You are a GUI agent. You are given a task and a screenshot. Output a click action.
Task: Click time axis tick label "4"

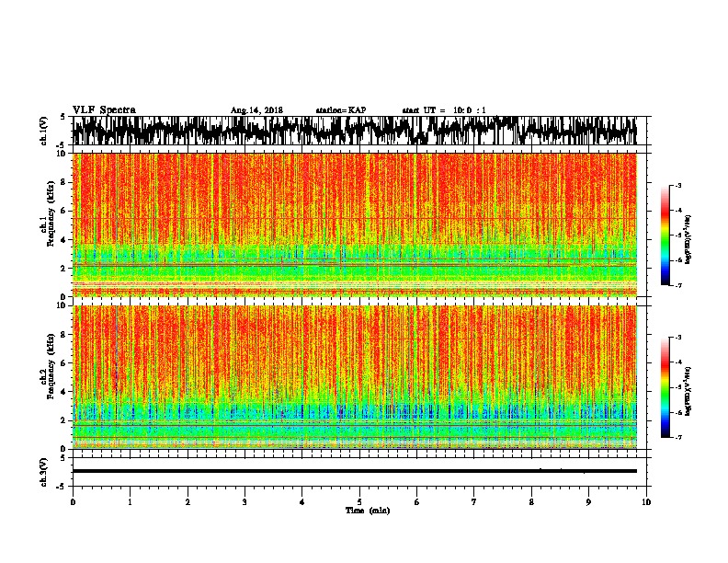tap(302, 502)
